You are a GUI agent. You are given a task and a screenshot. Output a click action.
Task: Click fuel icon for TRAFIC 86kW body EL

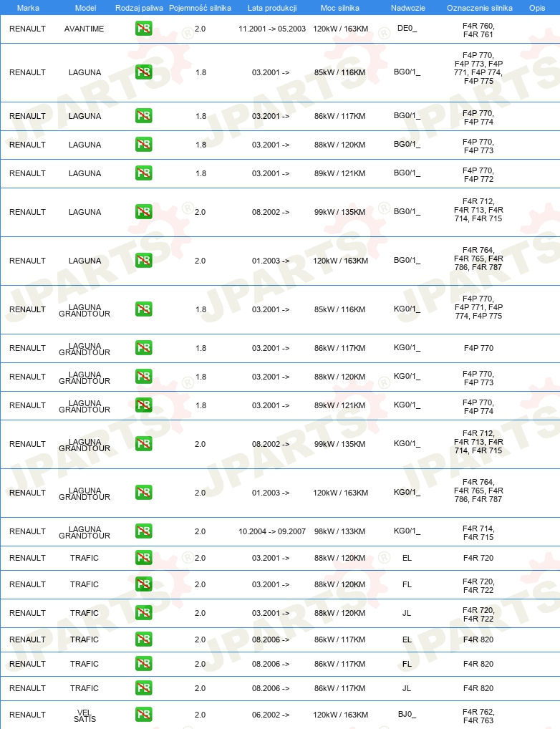144,639
